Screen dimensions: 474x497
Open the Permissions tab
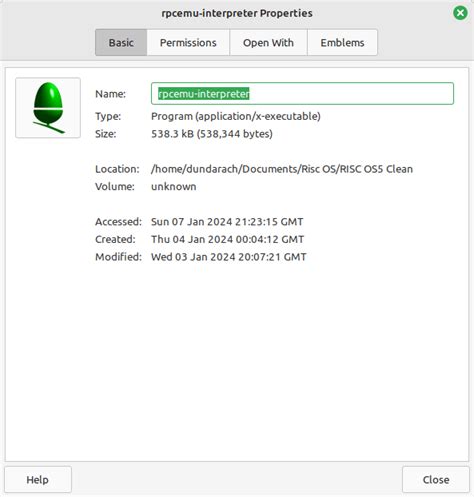[x=188, y=43]
